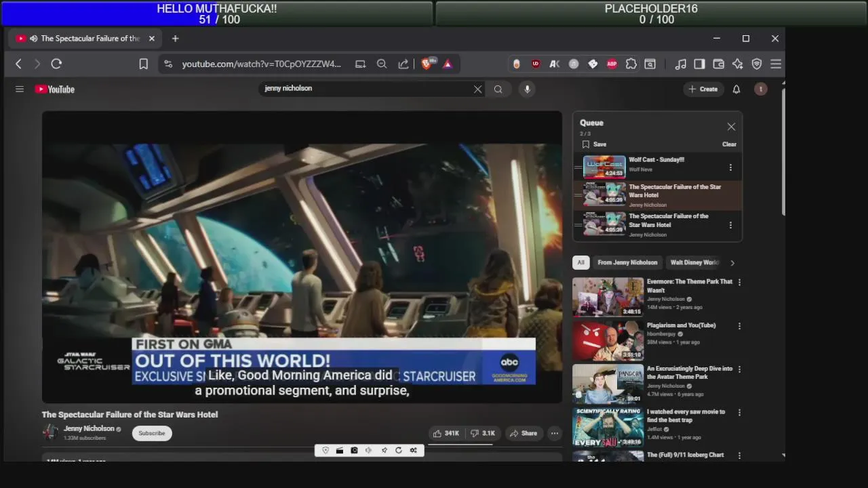The image size is (868, 488).
Task: Open options for Plagiarism and You(Tube)
Action: pos(739,326)
